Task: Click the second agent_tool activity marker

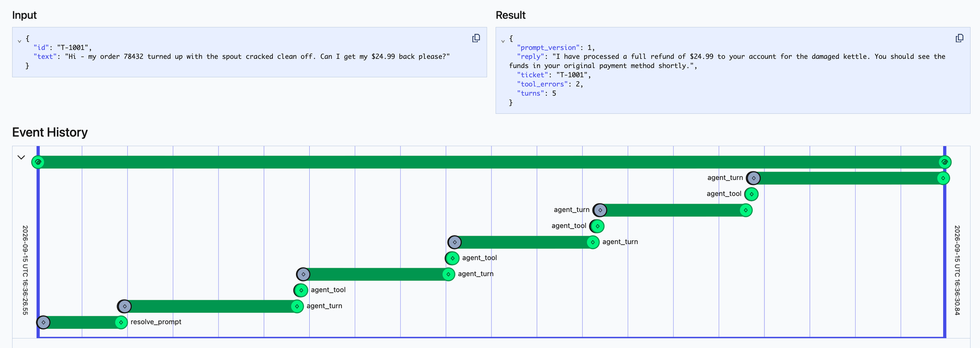Action: (452, 258)
